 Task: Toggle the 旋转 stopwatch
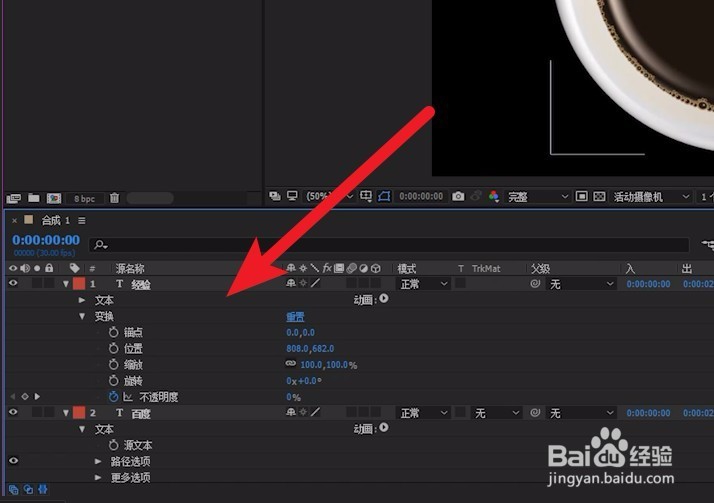click(113, 380)
